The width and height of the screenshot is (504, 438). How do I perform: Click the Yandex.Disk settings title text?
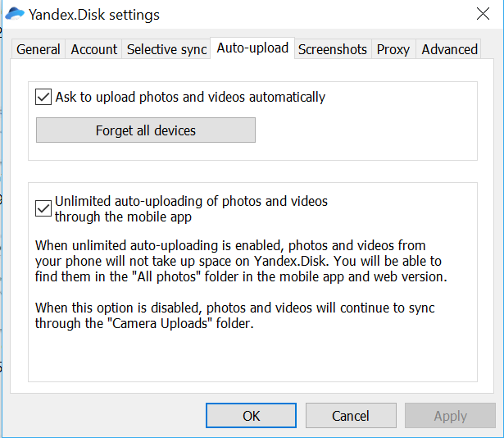tap(94, 15)
